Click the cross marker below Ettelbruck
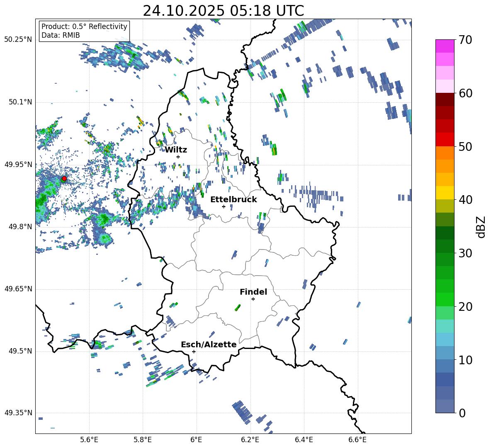 (x=224, y=206)
